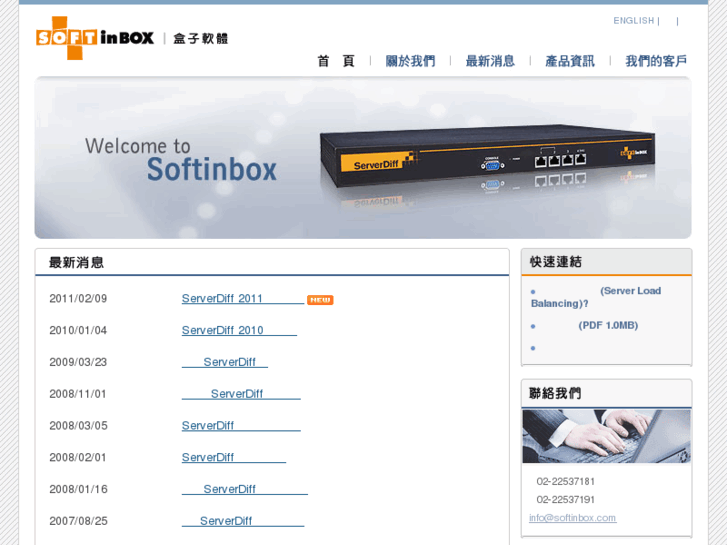Open the ServerDiff 2011 news link
727x545 pixels.
[x=242, y=299]
